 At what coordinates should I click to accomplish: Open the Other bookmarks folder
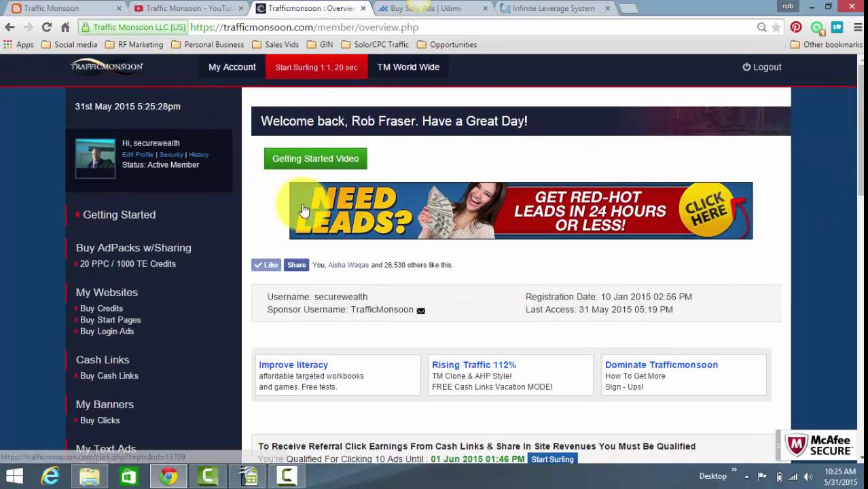[x=828, y=45]
